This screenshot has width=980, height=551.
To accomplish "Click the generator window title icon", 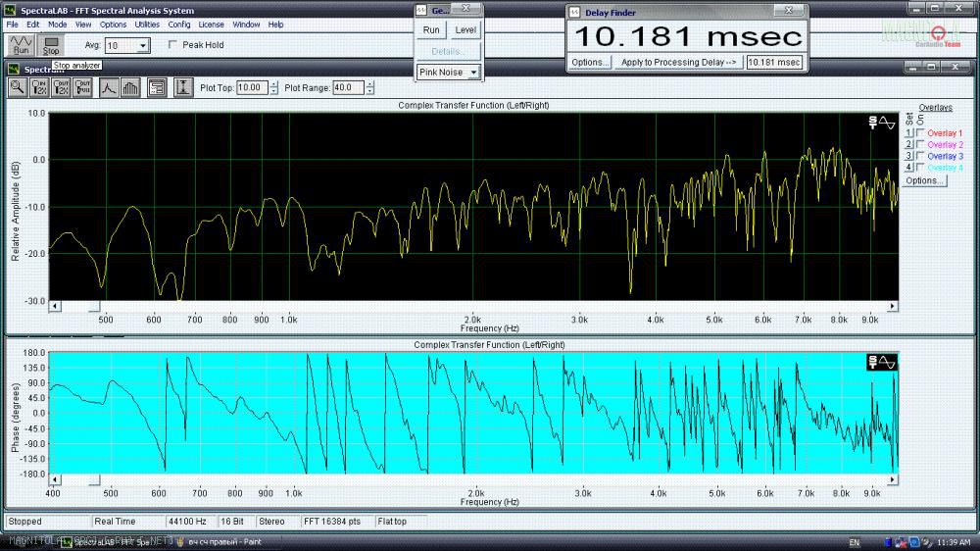I will pos(421,10).
